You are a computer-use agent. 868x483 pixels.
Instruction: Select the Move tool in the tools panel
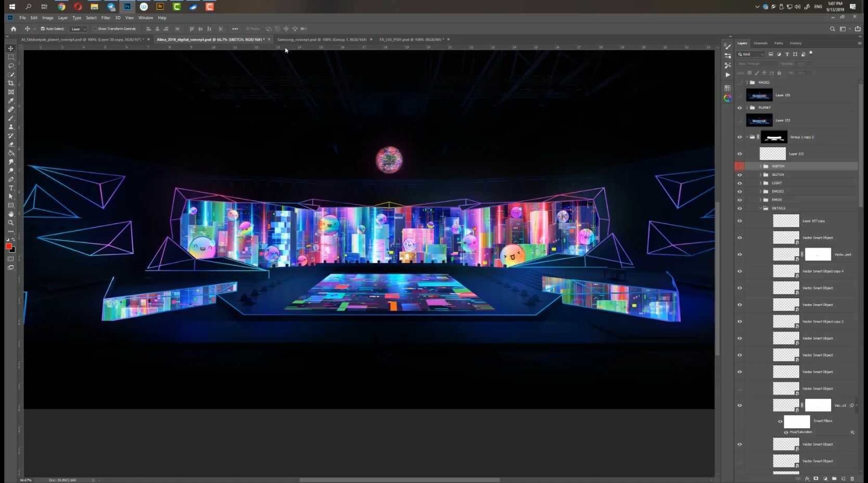[x=11, y=48]
